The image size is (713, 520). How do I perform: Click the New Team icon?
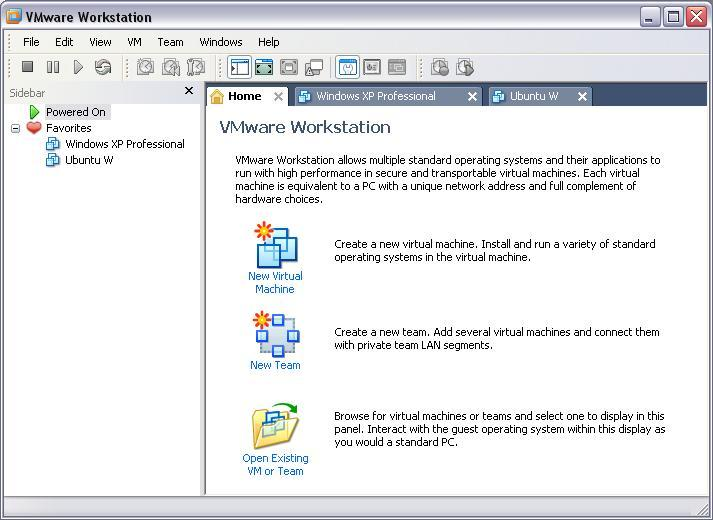coord(276,334)
